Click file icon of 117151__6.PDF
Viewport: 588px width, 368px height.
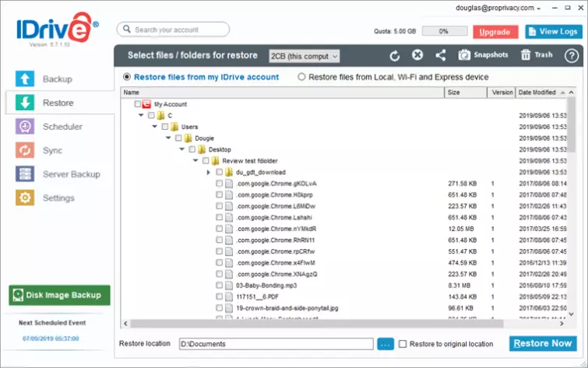click(x=229, y=296)
